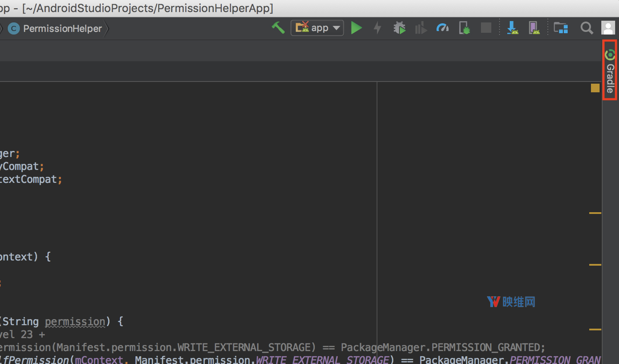This screenshot has height=364, width=619.
Task: Click the Make Project hammer icon
Action: 278,28
